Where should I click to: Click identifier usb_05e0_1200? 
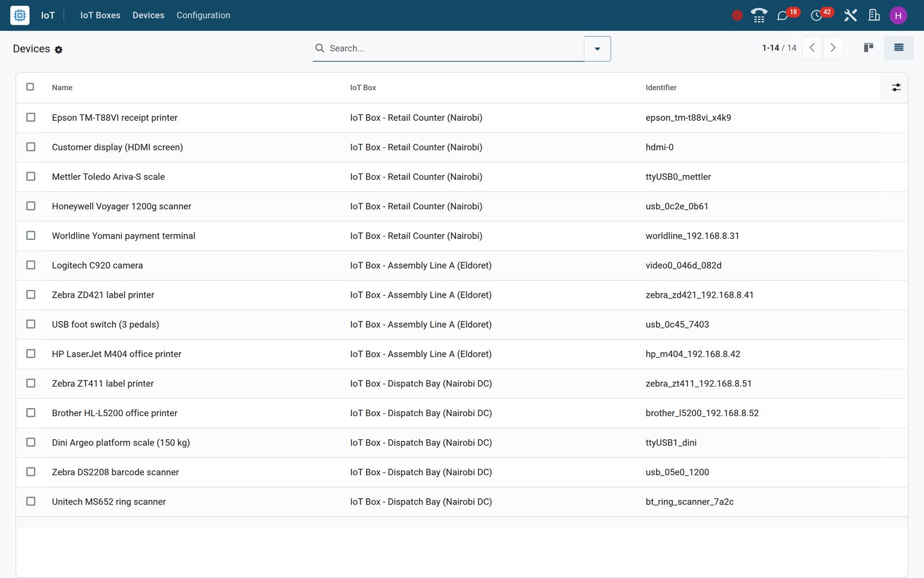[677, 472]
